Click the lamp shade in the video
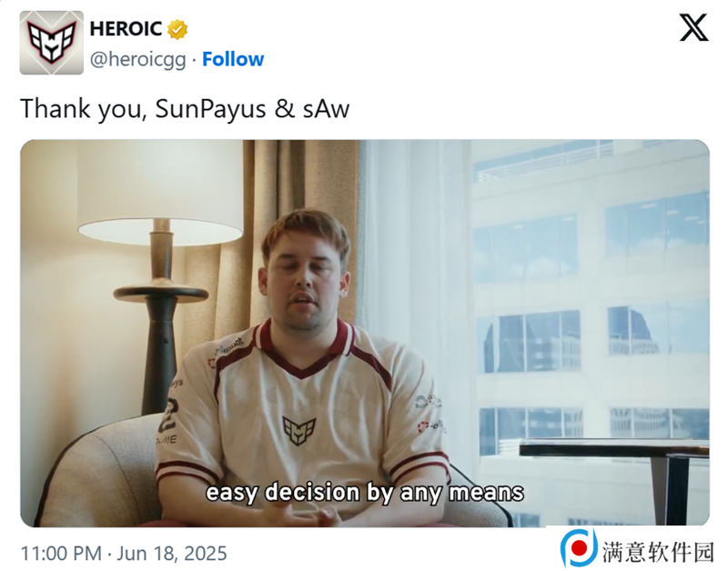The width and height of the screenshot is (728, 571). [160, 192]
